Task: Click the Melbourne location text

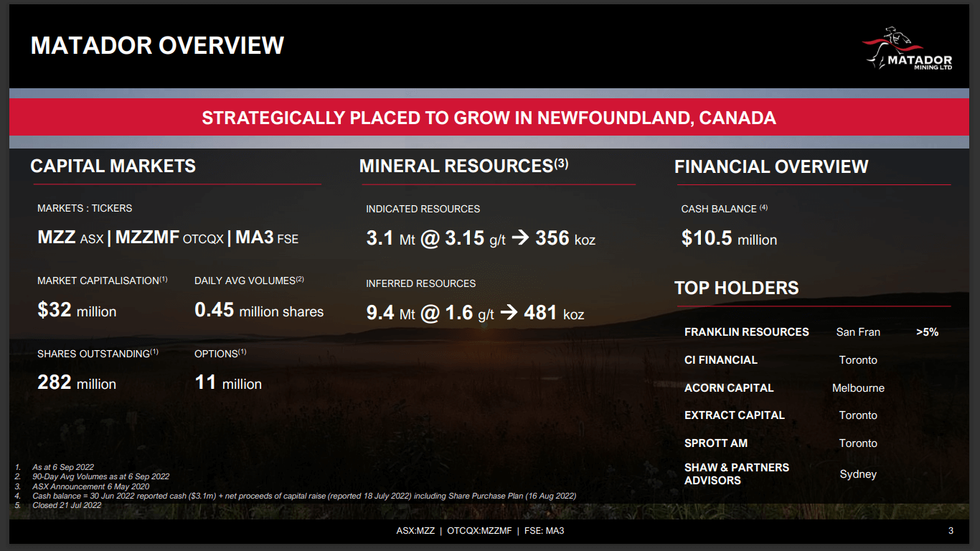Action: pyautogui.click(x=858, y=388)
